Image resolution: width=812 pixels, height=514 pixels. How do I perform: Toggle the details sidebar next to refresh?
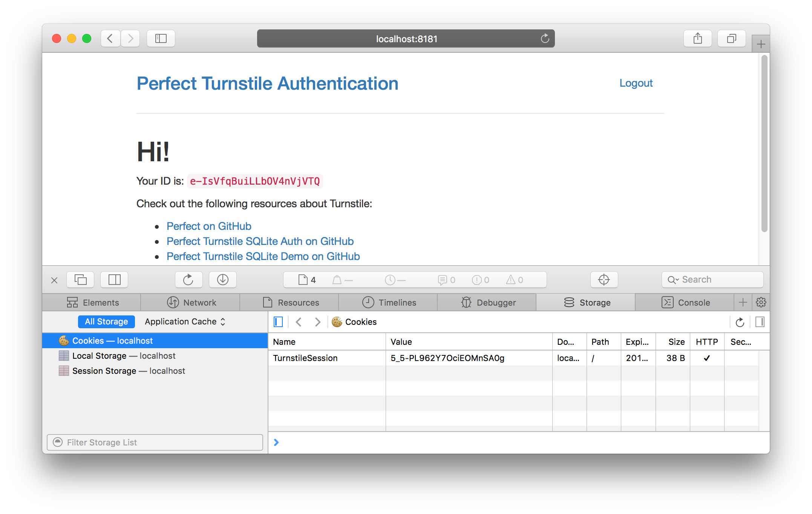pos(760,322)
